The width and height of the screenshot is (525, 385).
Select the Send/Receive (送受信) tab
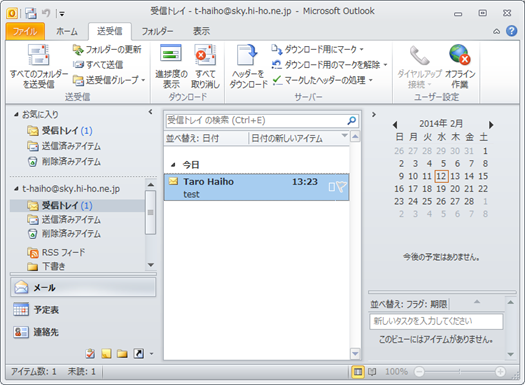click(x=110, y=31)
